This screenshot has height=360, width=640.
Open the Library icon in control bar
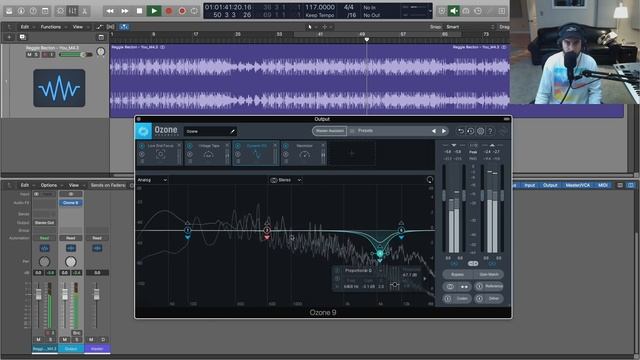tap(9, 11)
